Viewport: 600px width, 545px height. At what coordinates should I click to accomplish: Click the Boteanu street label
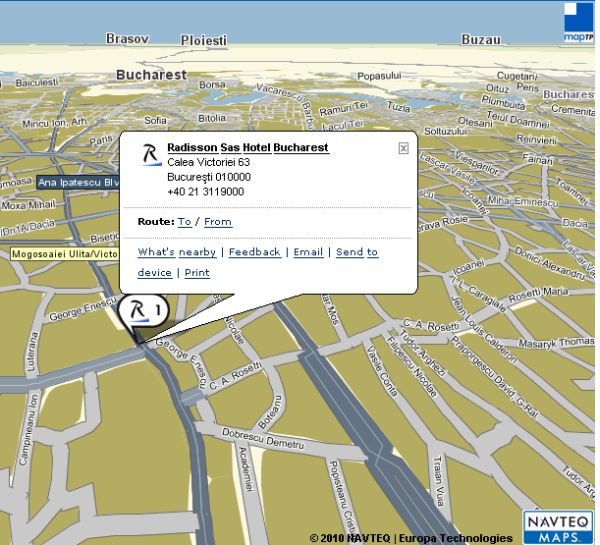click(271, 412)
